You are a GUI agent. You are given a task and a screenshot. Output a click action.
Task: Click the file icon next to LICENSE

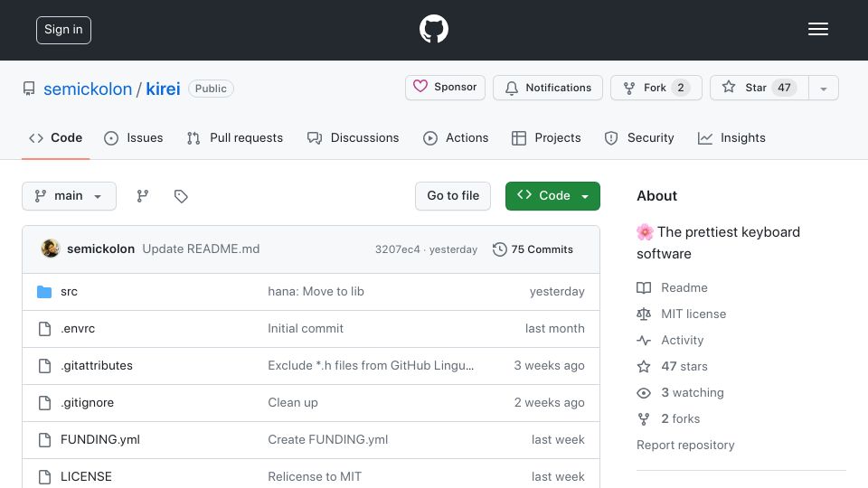tap(45, 476)
